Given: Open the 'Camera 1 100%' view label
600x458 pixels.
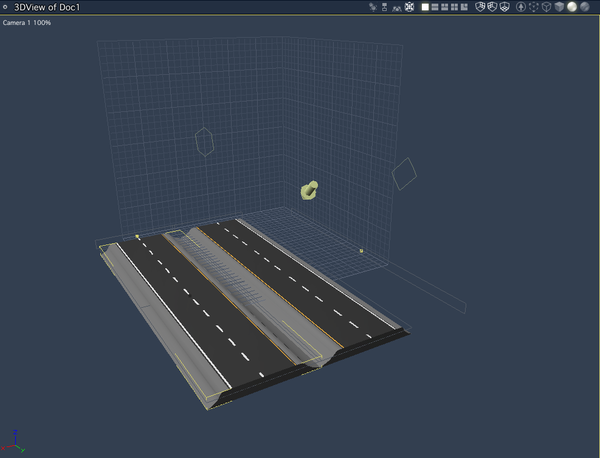Looking at the screenshot, I should tap(27, 23).
